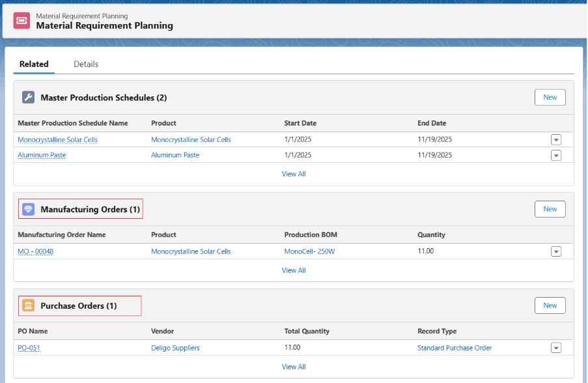
Task: Expand actions menu for PO-051 row
Action: point(555,348)
